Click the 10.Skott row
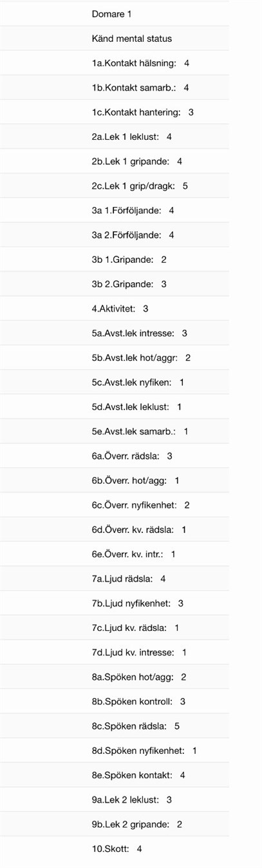The image size is (262, 868). click(115, 849)
